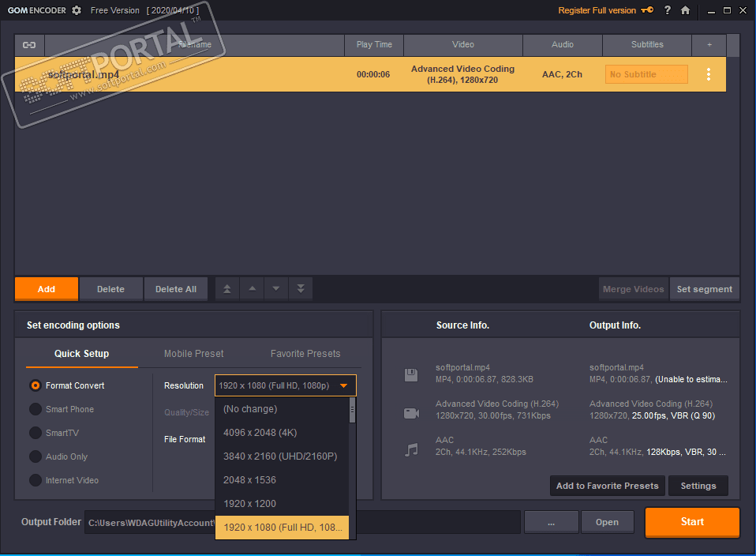This screenshot has width=756, height=556.
Task: Click the Audio column header
Action: 562,45
